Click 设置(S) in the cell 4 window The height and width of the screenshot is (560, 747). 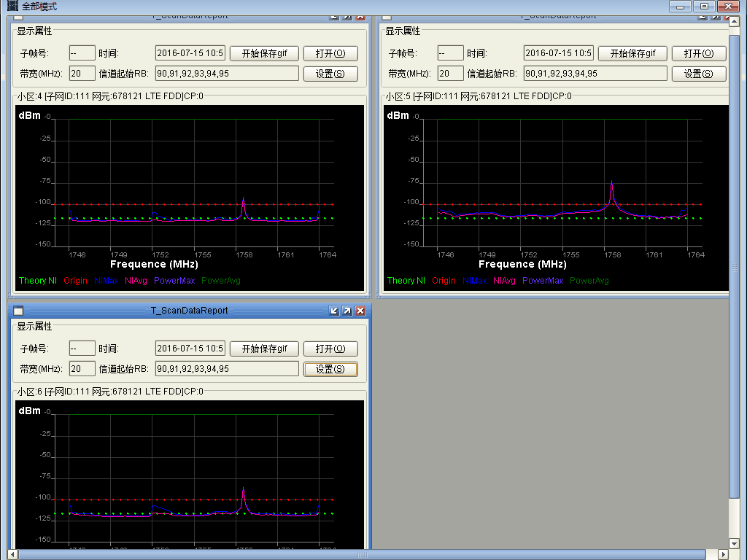330,74
